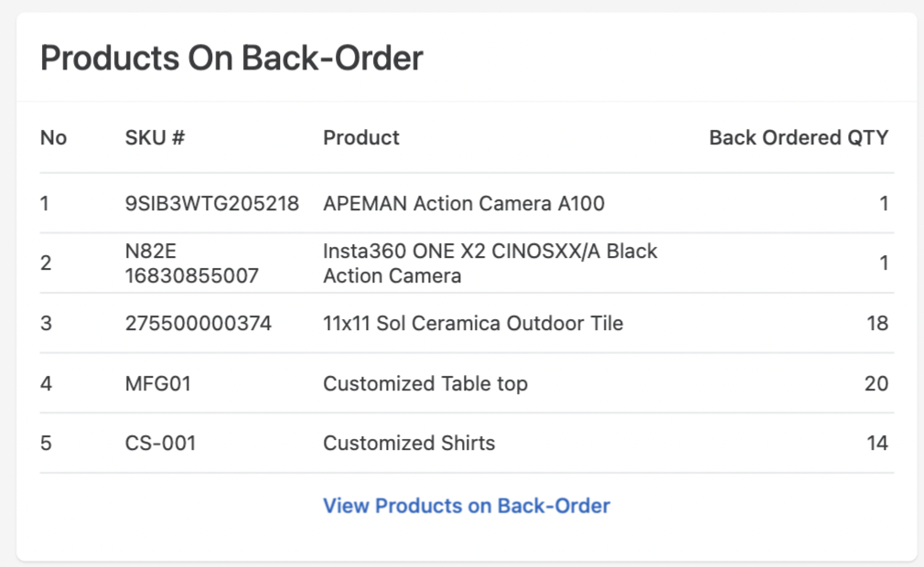
Task: Click SKU 275500000374
Action: [x=199, y=323]
